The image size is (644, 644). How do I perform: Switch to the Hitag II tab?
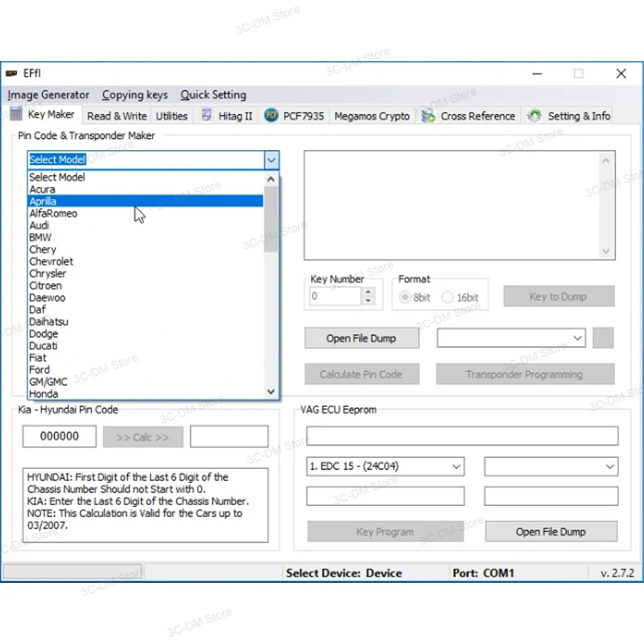pyautogui.click(x=226, y=116)
